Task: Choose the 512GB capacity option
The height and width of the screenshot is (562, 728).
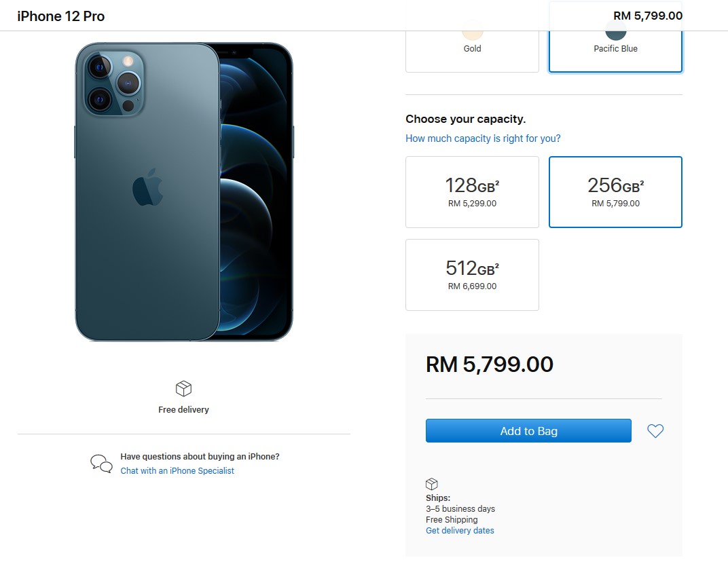Action: pos(472,275)
